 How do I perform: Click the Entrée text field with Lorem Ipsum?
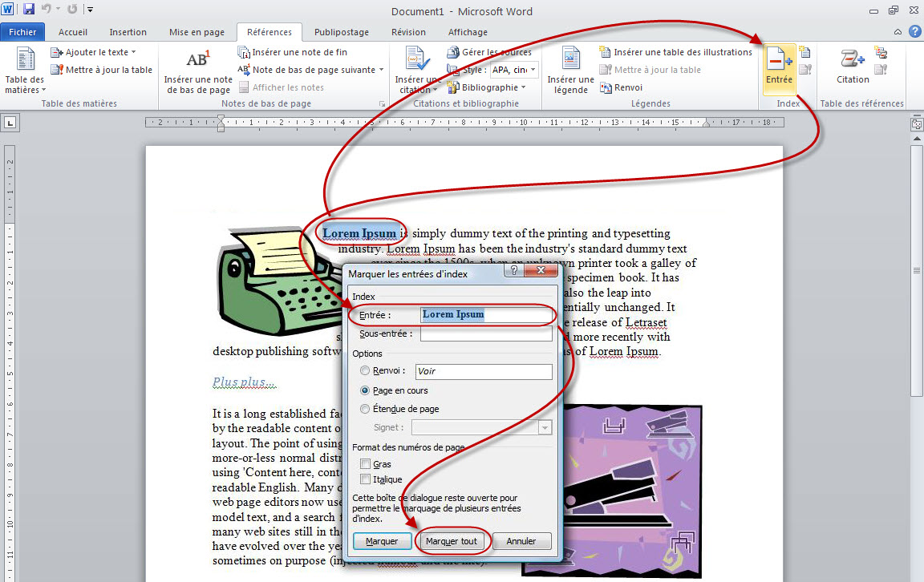click(486, 315)
